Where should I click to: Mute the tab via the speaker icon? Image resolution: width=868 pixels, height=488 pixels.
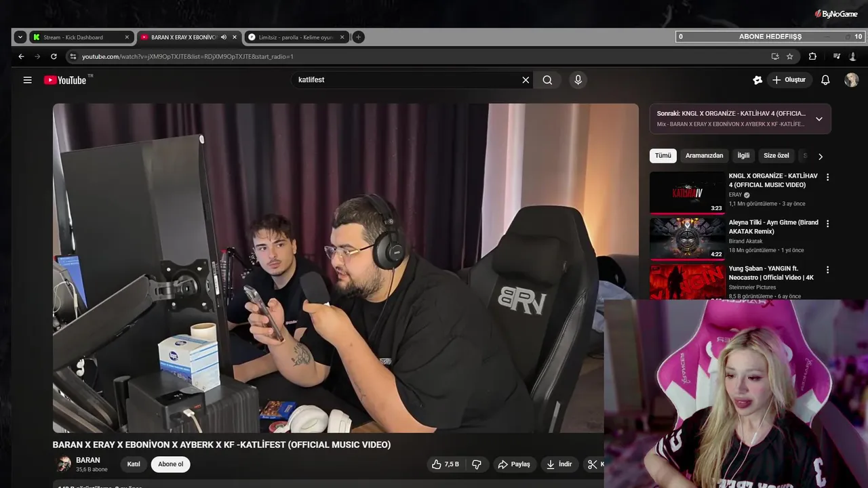pyautogui.click(x=224, y=37)
